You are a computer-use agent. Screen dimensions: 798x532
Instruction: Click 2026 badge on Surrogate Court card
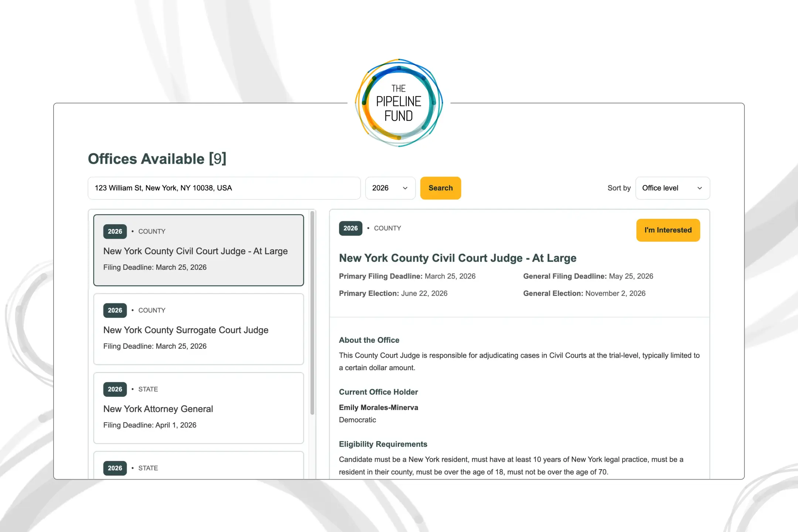[115, 310]
